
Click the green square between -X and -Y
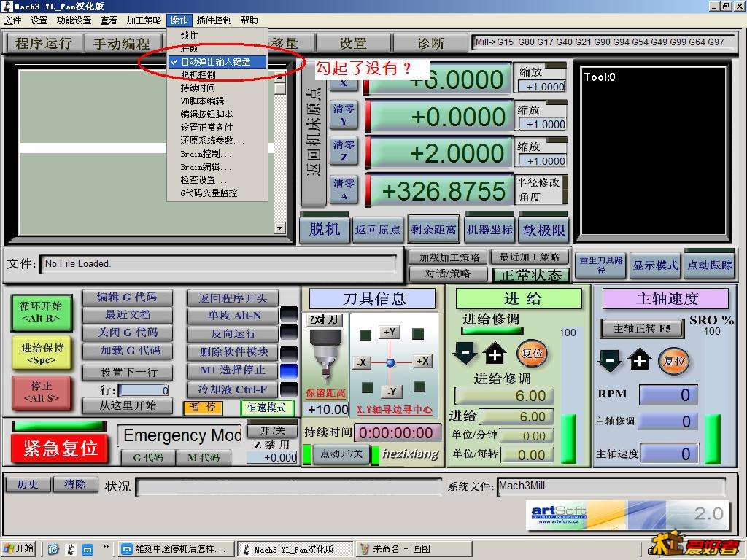367,387
